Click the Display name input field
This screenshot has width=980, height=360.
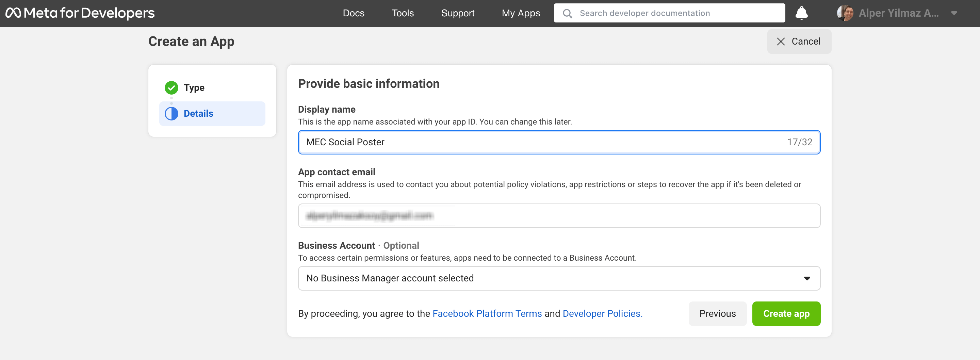click(559, 142)
